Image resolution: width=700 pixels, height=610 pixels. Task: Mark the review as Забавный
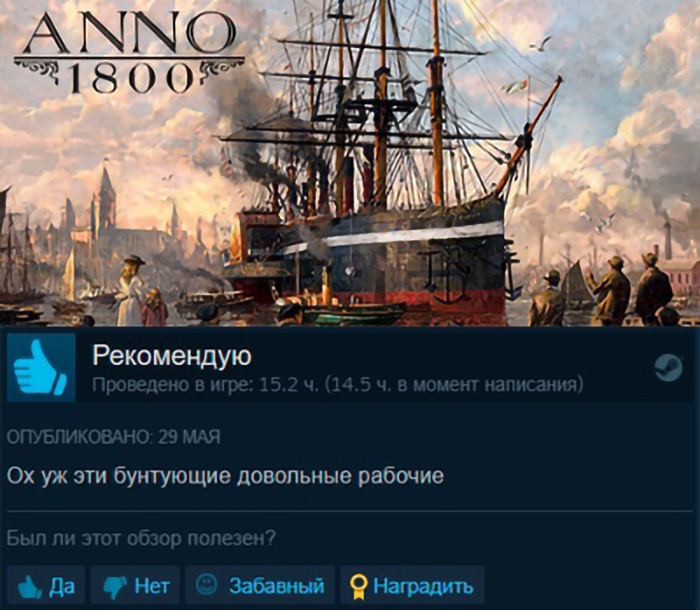260,585
